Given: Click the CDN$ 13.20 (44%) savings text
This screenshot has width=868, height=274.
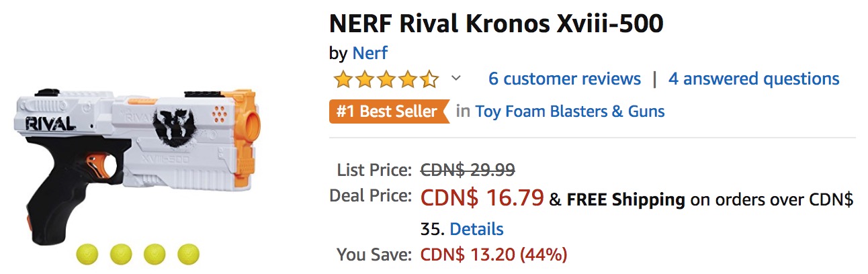Looking at the screenshot, I should pos(494,255).
